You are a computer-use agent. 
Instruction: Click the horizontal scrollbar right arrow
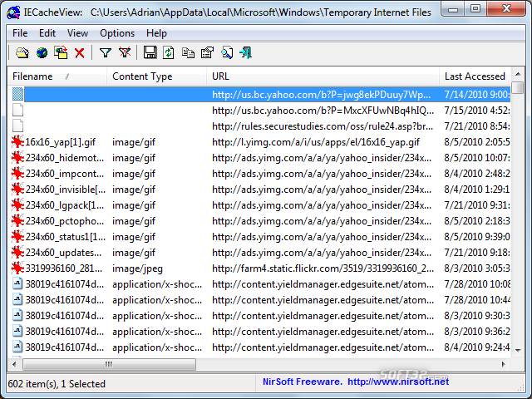pyautogui.click(x=503, y=364)
